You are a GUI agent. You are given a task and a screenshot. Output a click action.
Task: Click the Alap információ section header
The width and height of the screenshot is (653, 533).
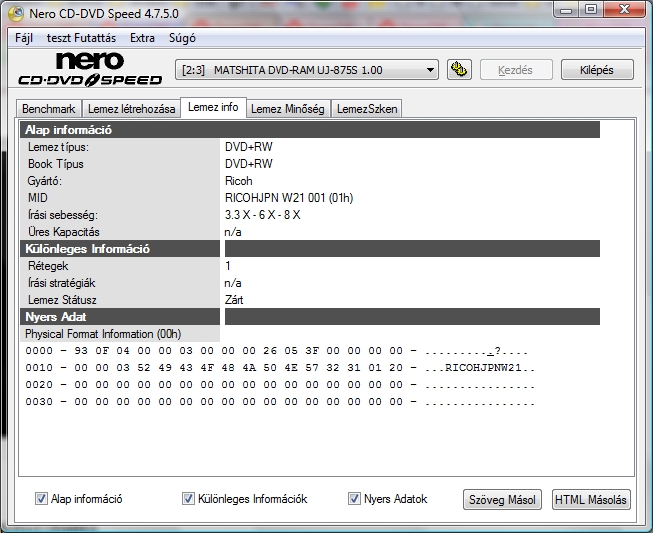point(310,130)
